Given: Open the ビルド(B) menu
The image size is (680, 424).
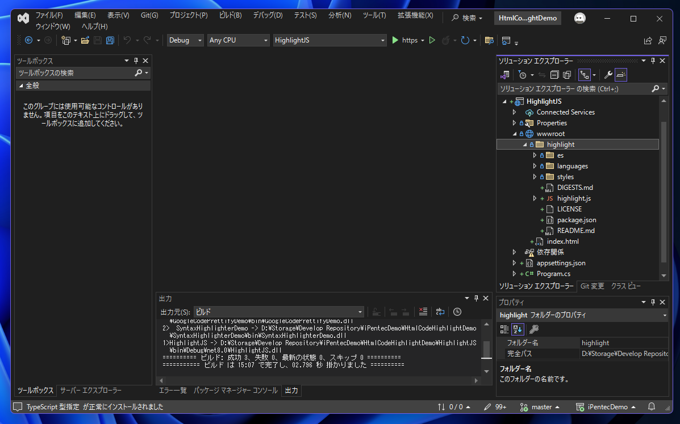Looking at the screenshot, I should (230, 15).
